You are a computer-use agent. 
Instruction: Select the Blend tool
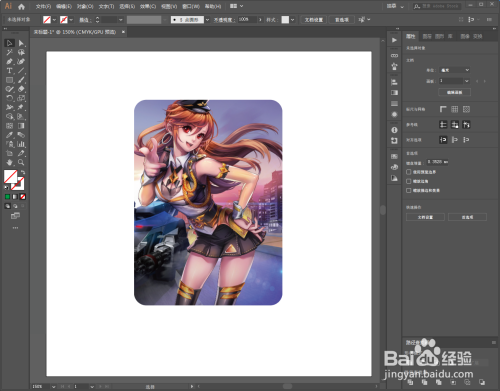pos(21,135)
